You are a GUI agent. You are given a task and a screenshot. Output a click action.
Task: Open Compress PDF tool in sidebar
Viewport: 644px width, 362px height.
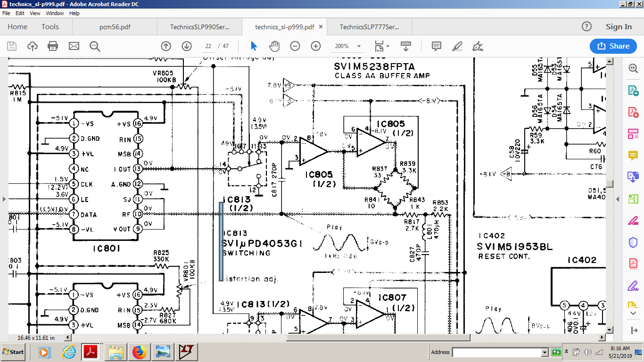coord(633,263)
